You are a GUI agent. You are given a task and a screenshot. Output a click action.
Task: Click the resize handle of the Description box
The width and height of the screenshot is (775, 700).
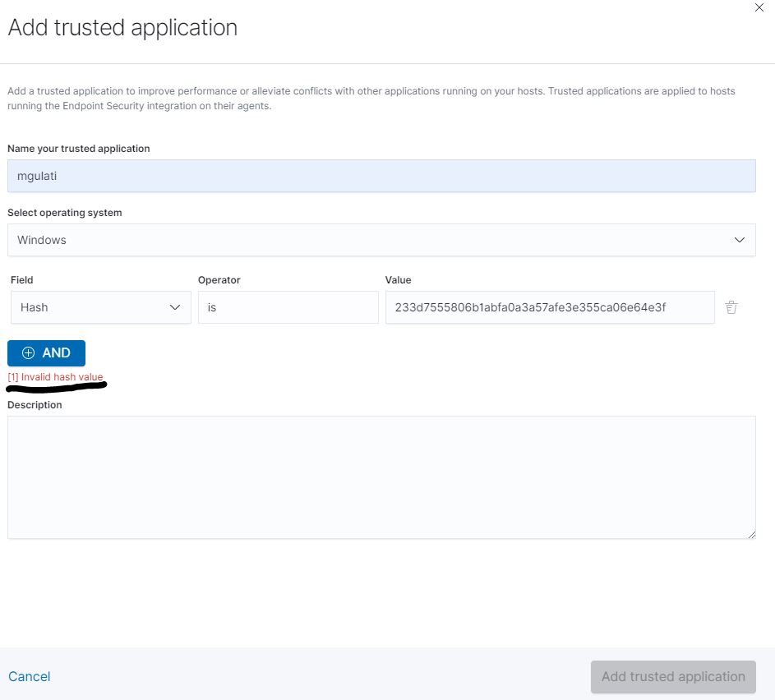pyautogui.click(x=751, y=535)
